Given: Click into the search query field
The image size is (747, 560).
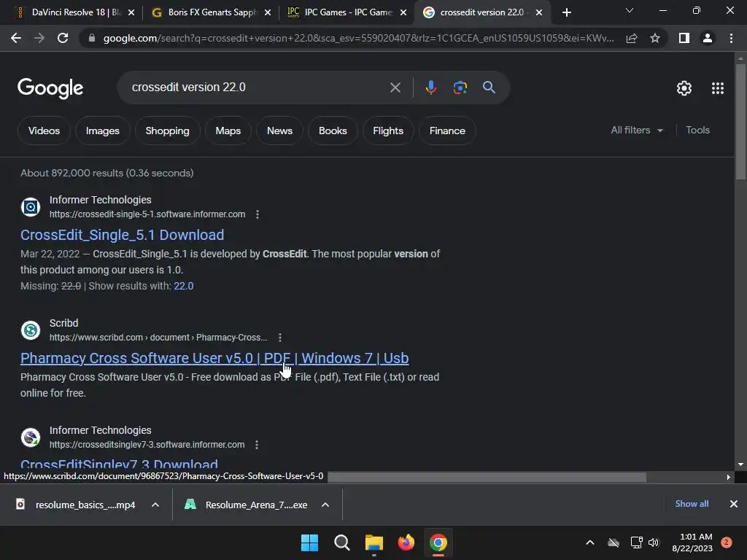Looking at the screenshot, I should coord(258,87).
